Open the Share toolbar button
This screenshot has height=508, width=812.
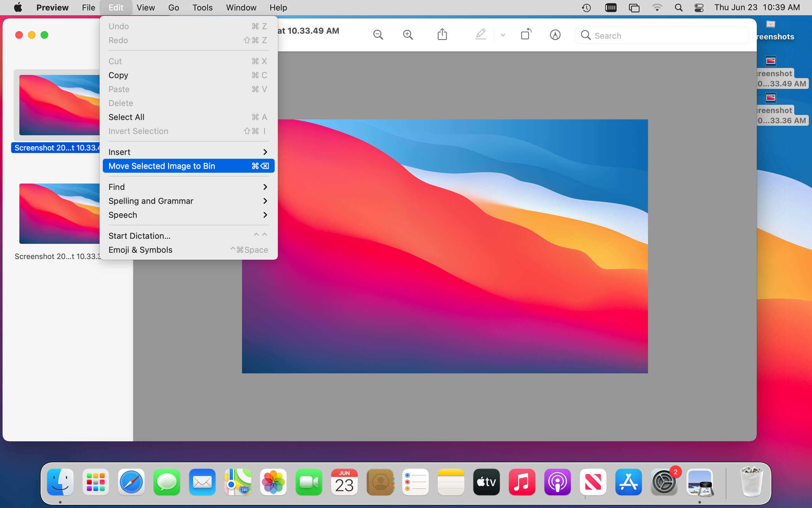pos(442,35)
